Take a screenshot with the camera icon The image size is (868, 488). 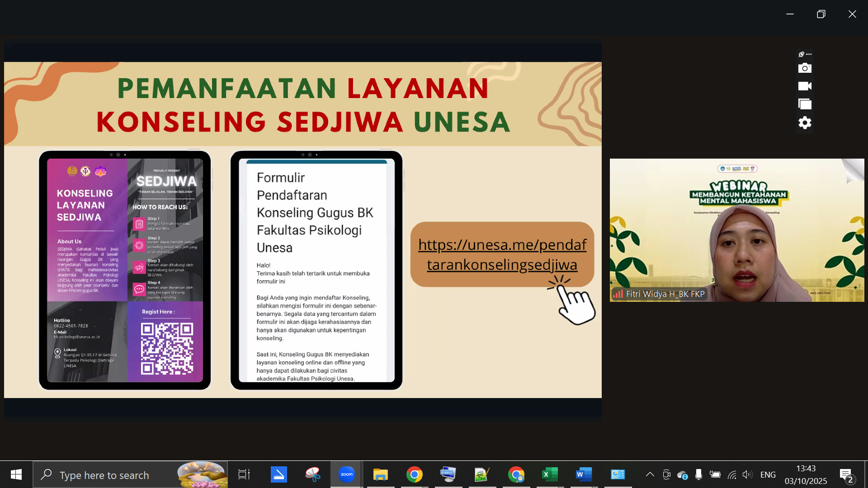(805, 68)
